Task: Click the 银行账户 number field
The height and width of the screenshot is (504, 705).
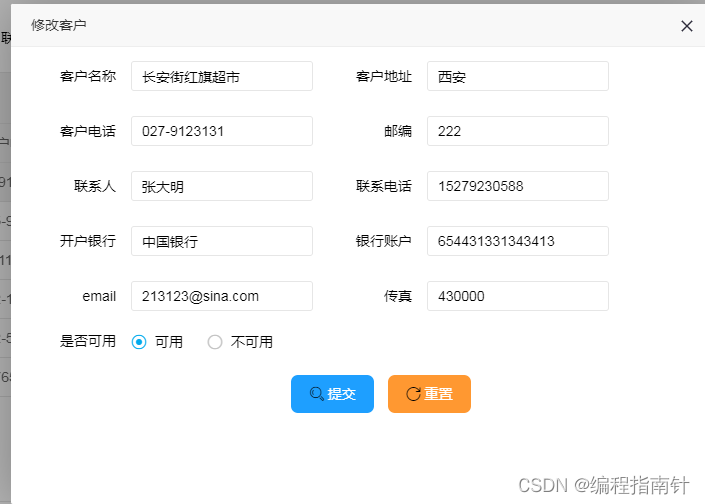Action: point(517,241)
